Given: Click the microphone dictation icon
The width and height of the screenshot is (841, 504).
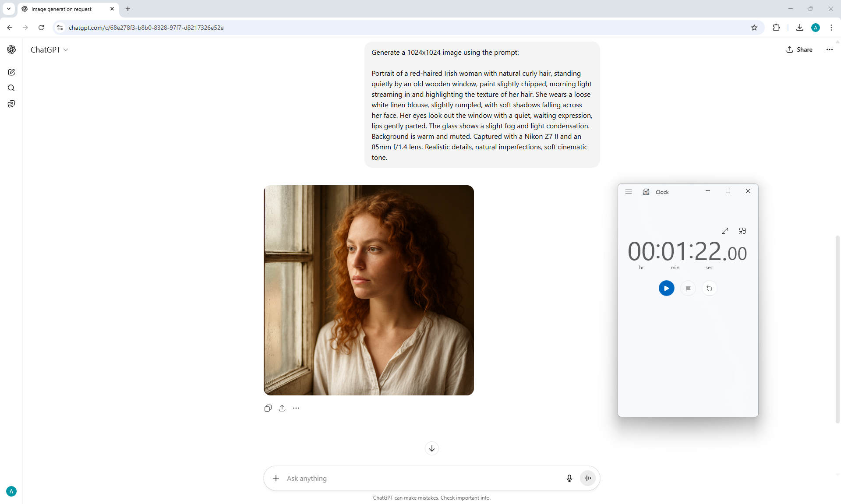Looking at the screenshot, I should [569, 478].
